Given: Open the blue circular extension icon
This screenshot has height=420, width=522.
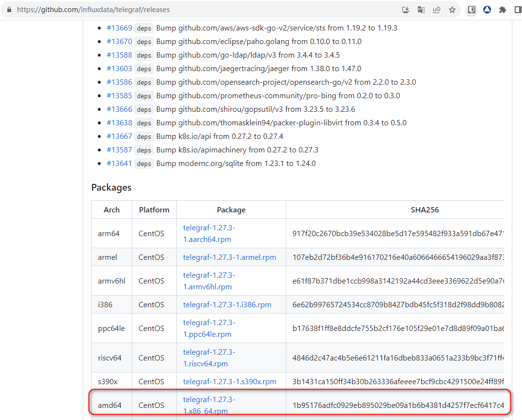Looking at the screenshot, I should tap(487, 10).
